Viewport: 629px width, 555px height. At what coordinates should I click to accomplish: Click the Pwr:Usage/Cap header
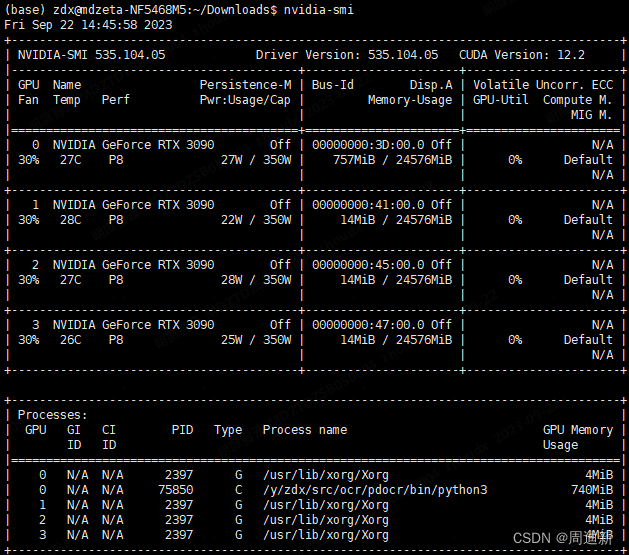click(x=245, y=100)
